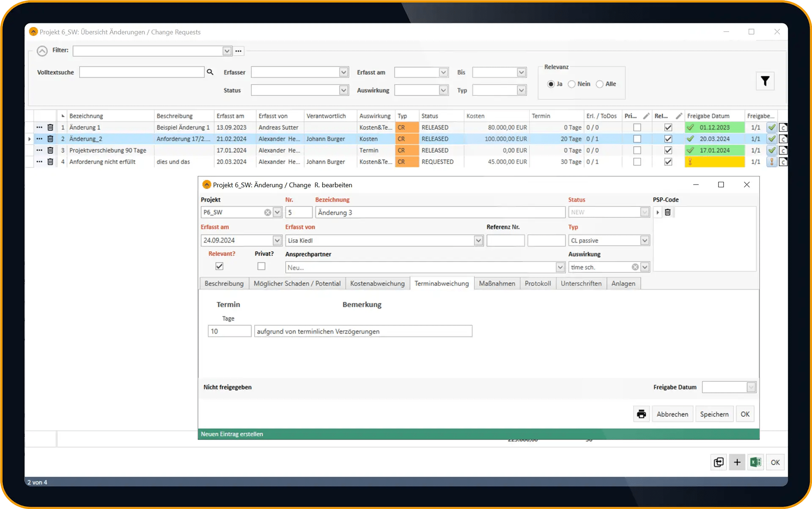This screenshot has height=509, width=812.
Task: Click the printer icon in dialog
Action: point(642,414)
